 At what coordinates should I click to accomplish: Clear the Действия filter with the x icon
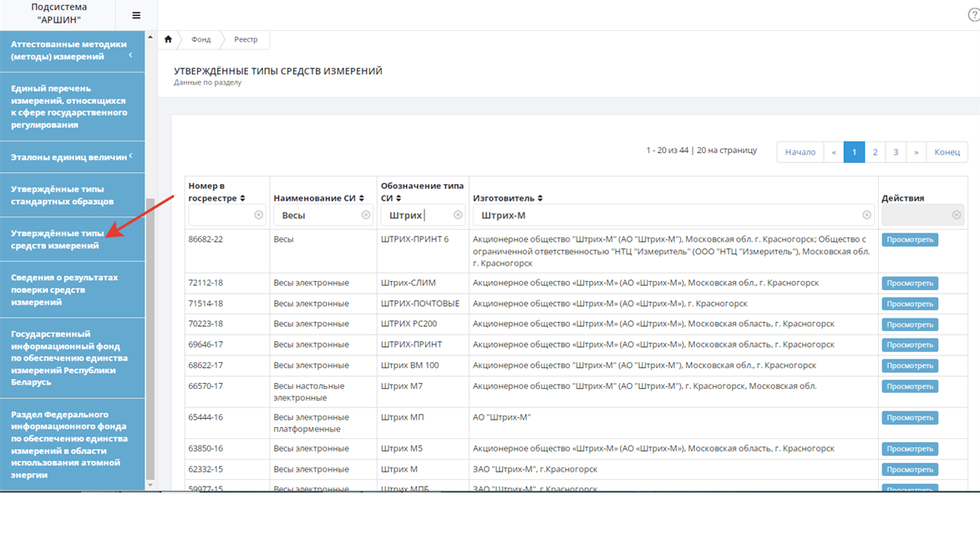click(x=957, y=215)
